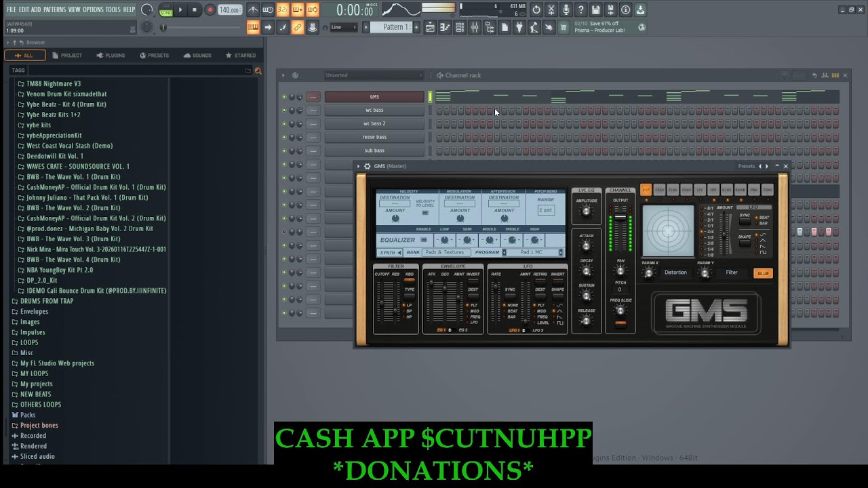This screenshot has width=868, height=488.
Task: Enable the RVRB effect in GMS
Action: coord(741,190)
